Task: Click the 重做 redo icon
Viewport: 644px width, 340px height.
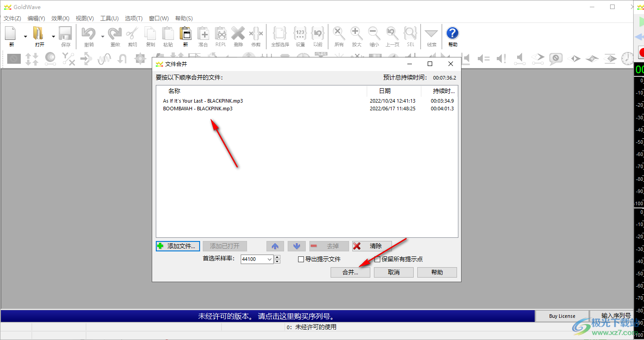Action: click(115, 34)
